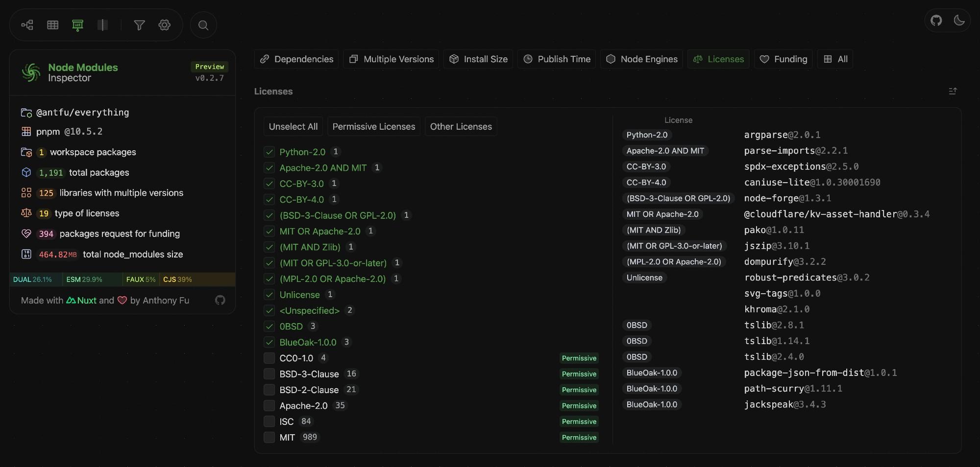The image size is (980, 467).
Task: Open caniuse-lite package entry
Action: pos(812,182)
